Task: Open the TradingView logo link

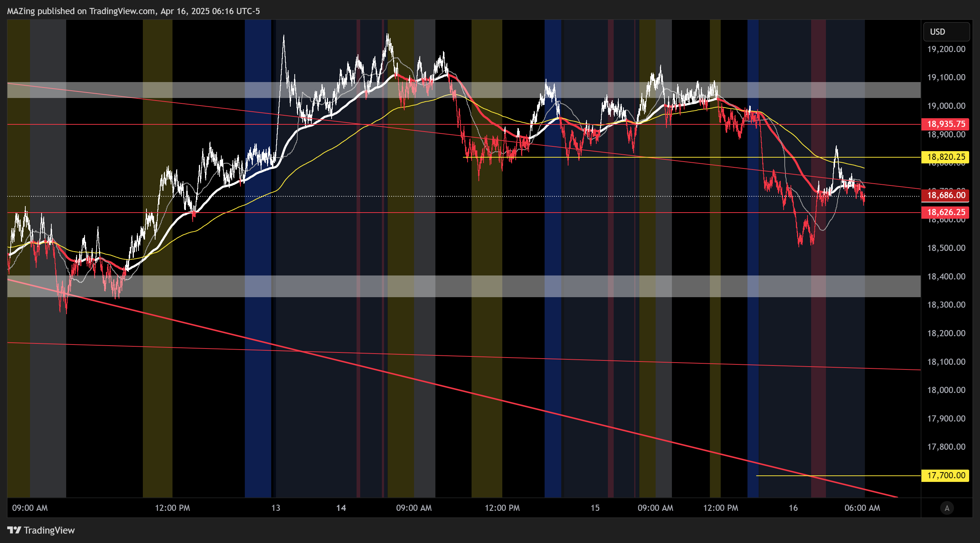Action: pyautogui.click(x=41, y=530)
